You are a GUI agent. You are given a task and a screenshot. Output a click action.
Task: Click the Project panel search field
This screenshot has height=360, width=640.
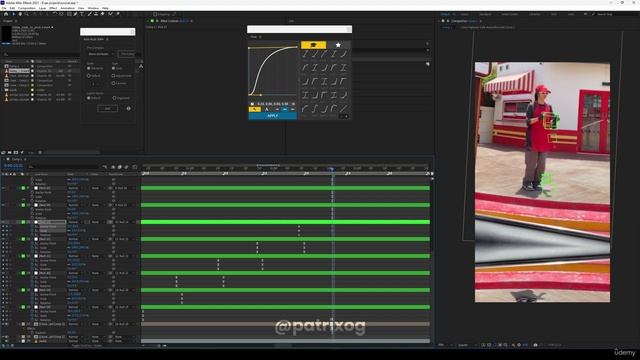click(x=41, y=54)
